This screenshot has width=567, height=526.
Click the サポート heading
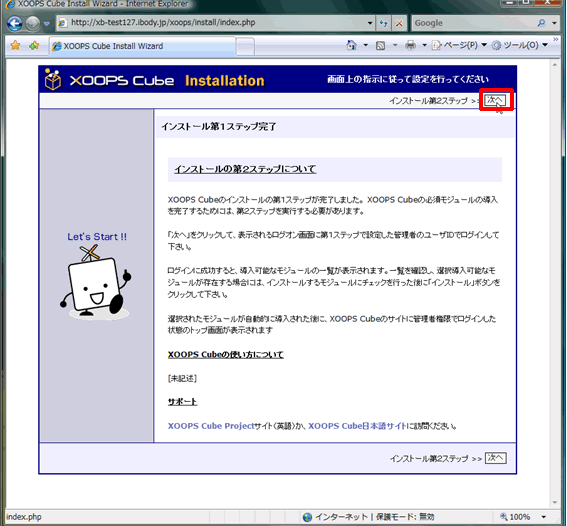(x=182, y=402)
